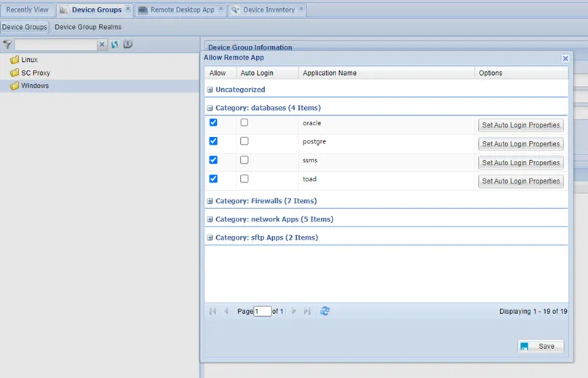Go to first page of app list
The image size is (588, 378).
[x=212, y=311]
